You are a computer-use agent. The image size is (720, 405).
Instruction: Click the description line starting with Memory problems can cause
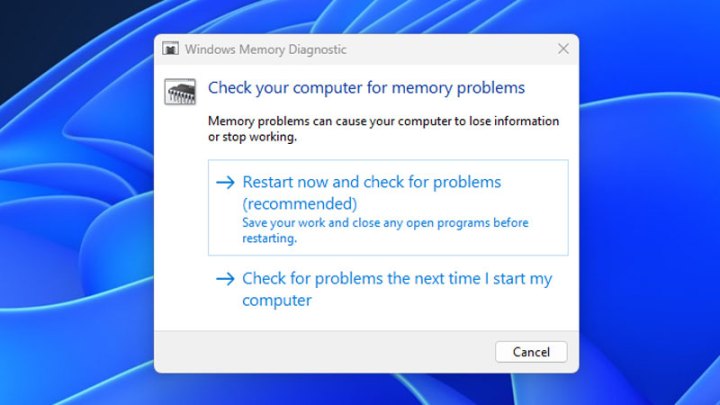[383, 121]
